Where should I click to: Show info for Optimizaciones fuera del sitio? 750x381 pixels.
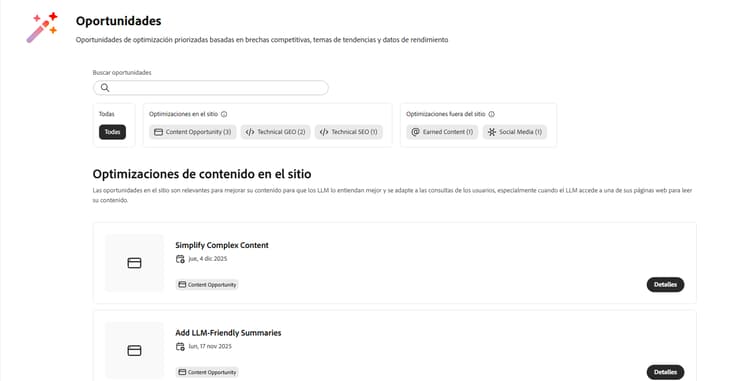(491, 114)
